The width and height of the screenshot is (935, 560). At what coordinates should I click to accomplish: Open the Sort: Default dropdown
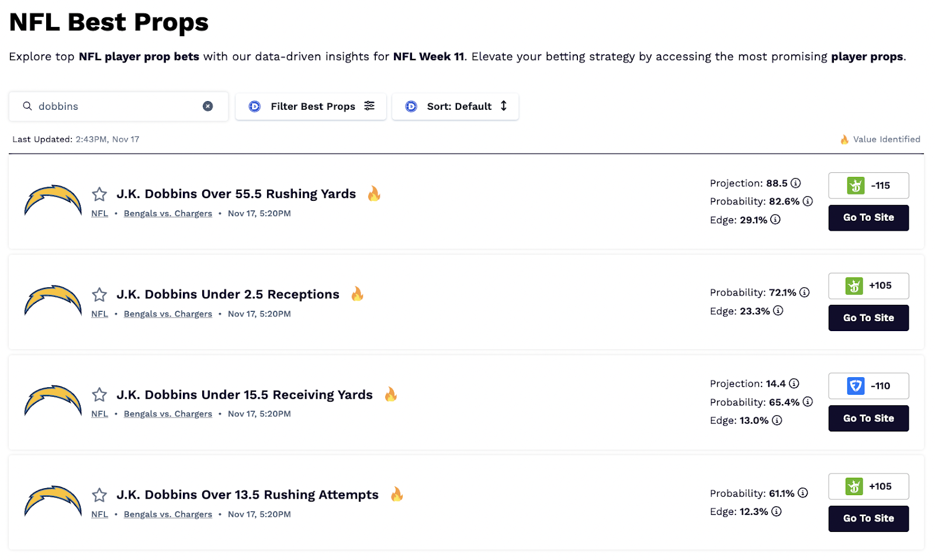click(455, 106)
